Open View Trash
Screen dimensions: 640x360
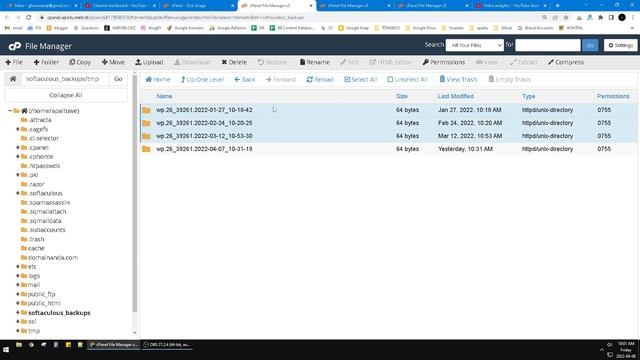click(458, 79)
